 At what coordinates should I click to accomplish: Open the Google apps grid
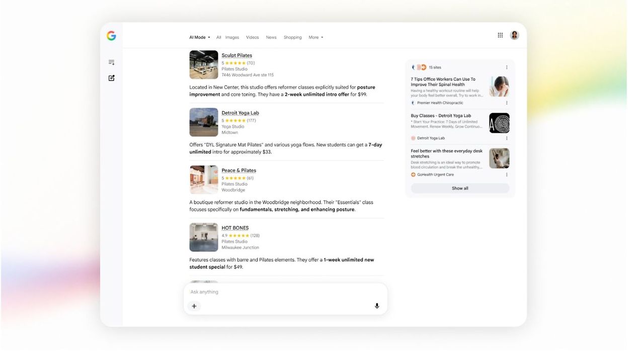pyautogui.click(x=500, y=35)
